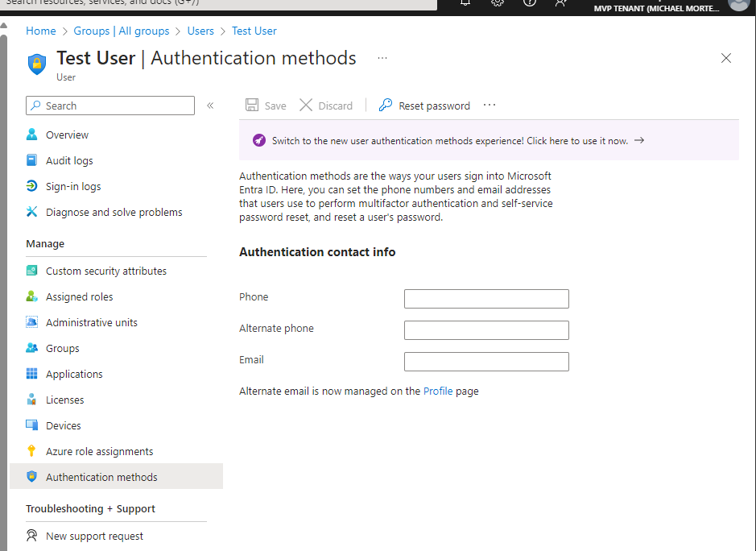
Task: Open portal settings gear icon
Action: pyautogui.click(x=498, y=3)
